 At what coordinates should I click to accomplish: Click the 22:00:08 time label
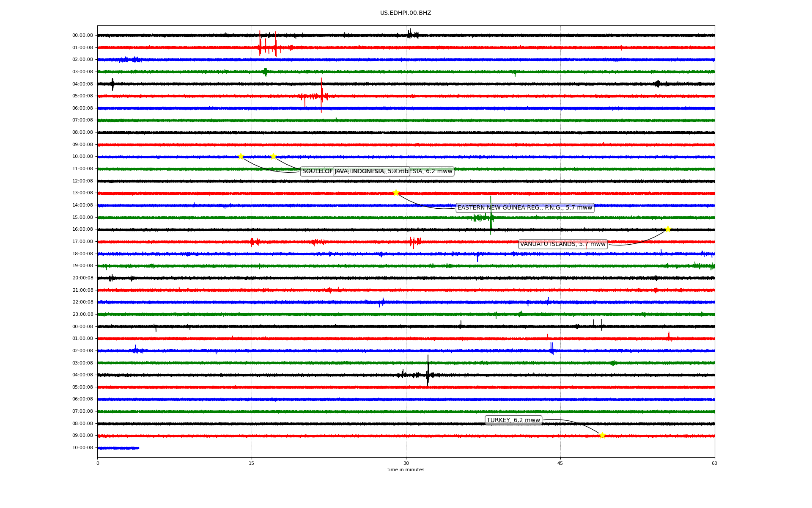coord(82,302)
